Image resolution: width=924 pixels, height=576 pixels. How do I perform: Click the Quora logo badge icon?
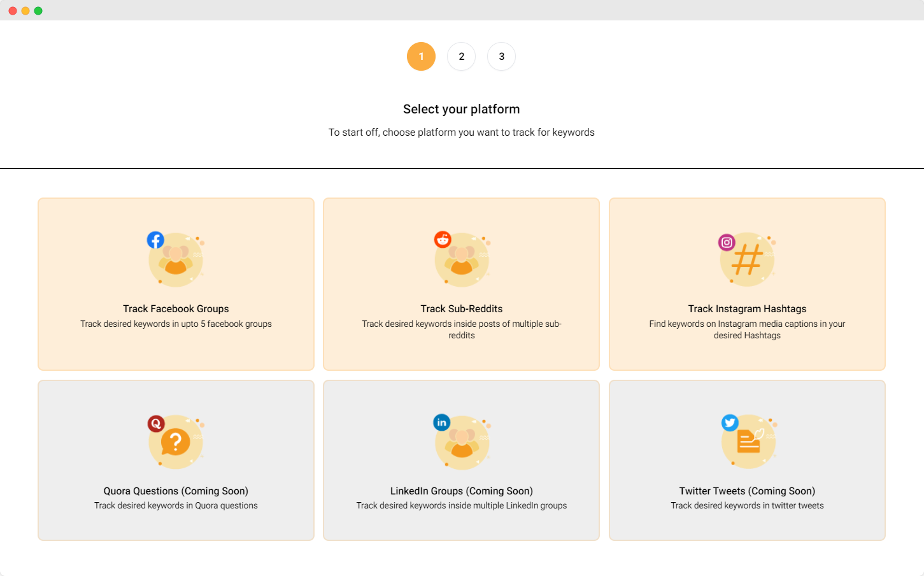(156, 423)
